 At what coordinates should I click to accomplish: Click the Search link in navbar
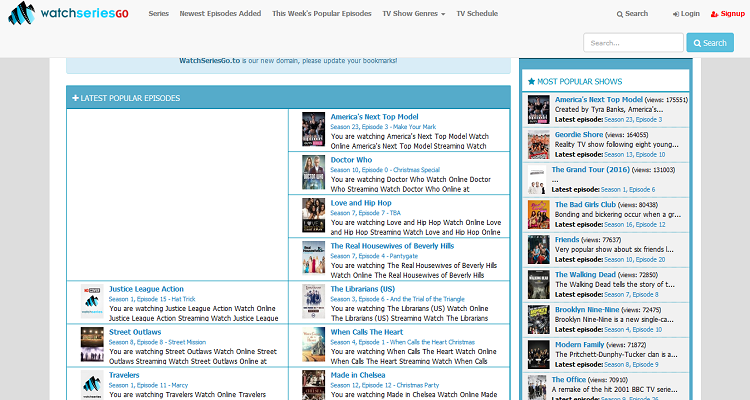632,14
